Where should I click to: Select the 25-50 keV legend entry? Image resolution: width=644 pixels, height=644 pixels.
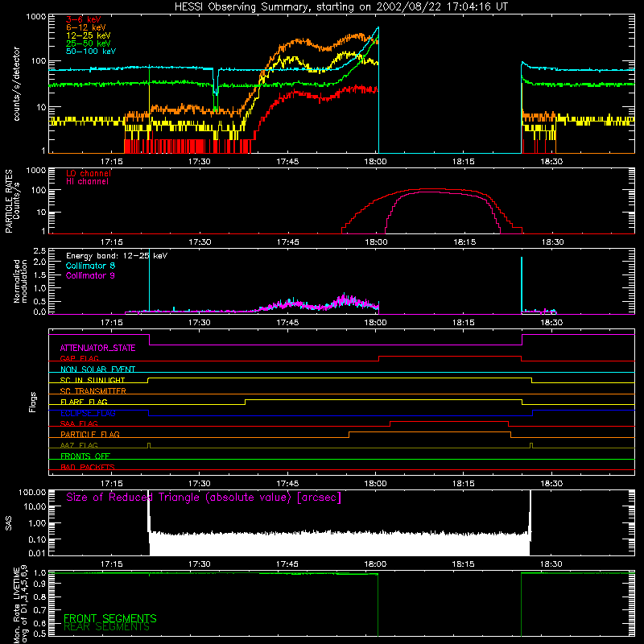tap(89, 43)
